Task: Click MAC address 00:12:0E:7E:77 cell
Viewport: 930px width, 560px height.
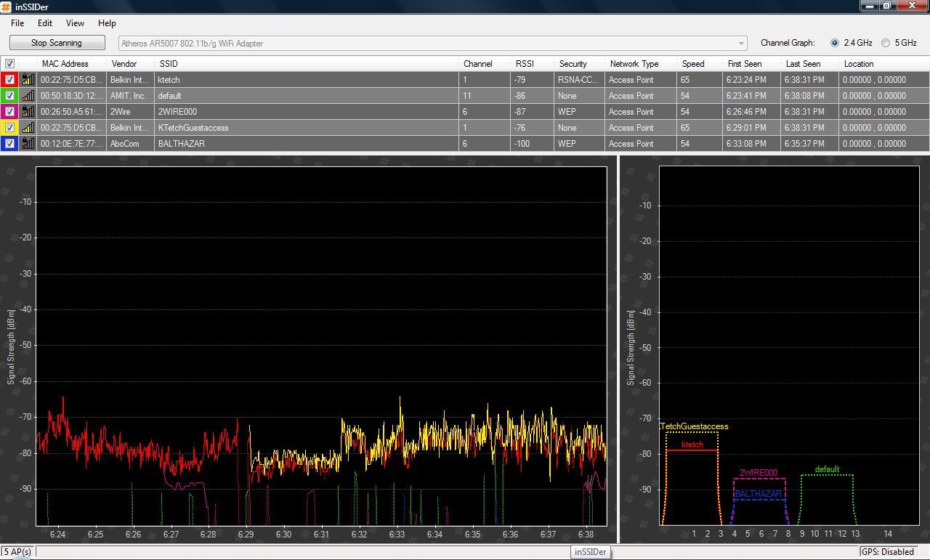Action: tap(72, 144)
